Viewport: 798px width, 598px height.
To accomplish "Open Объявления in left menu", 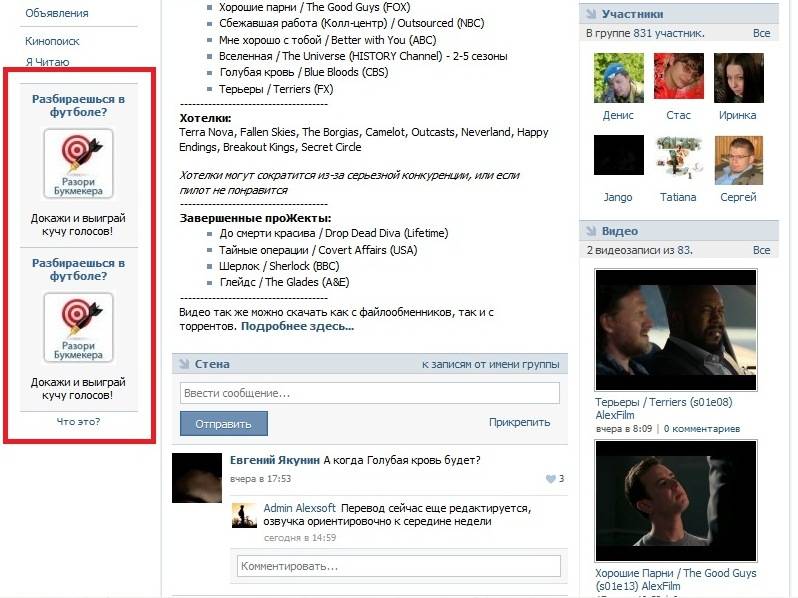I will 56,13.
